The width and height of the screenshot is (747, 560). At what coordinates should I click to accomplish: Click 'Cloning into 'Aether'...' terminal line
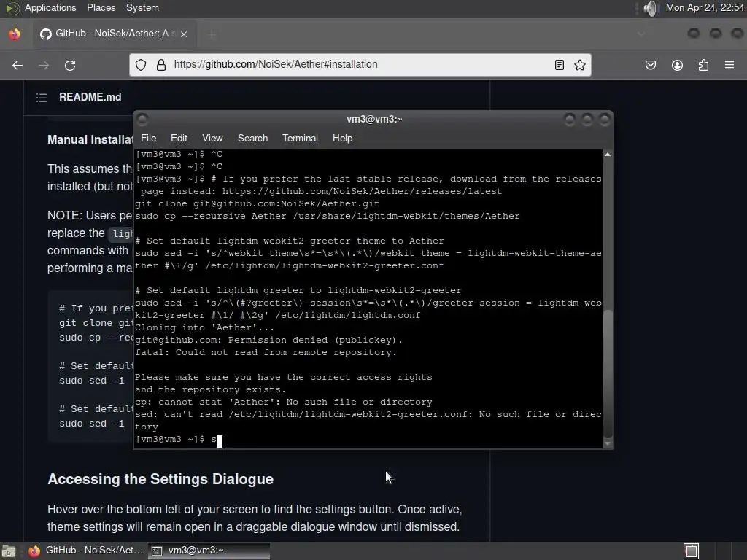tap(204, 327)
